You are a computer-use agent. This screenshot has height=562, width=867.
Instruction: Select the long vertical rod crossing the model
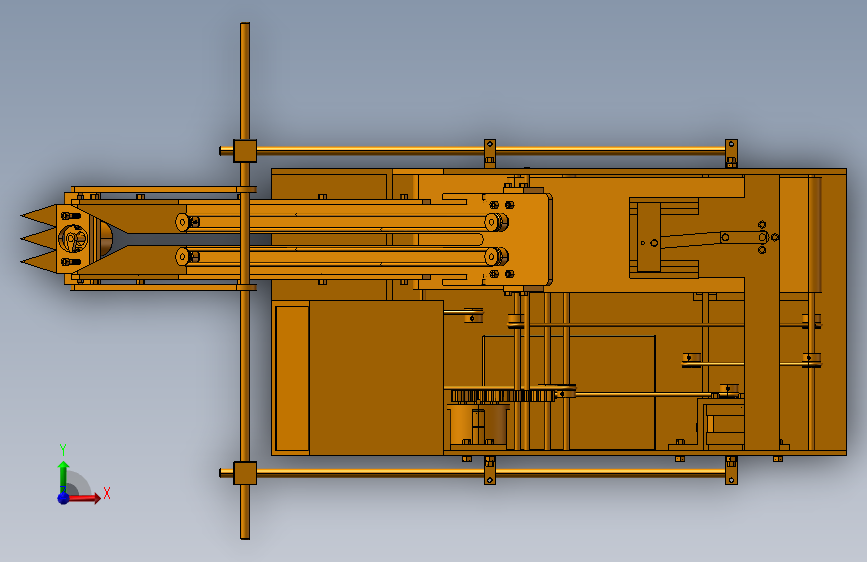point(245,281)
